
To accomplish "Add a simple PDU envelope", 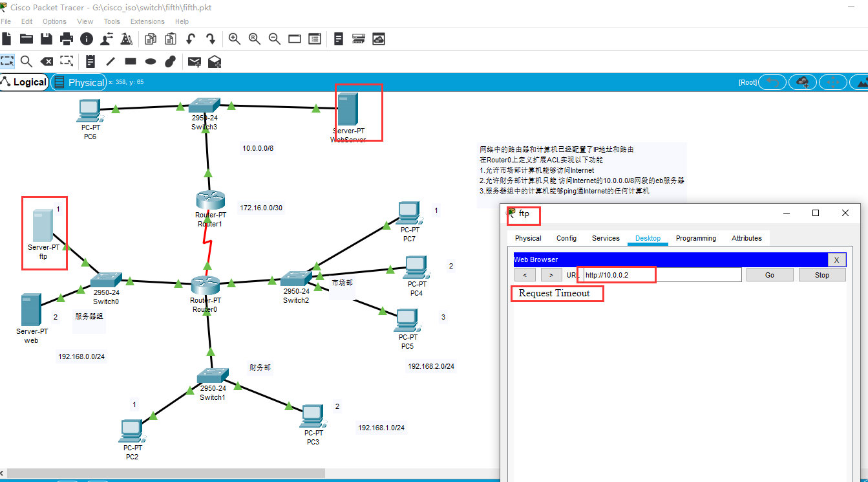I will pyautogui.click(x=194, y=61).
